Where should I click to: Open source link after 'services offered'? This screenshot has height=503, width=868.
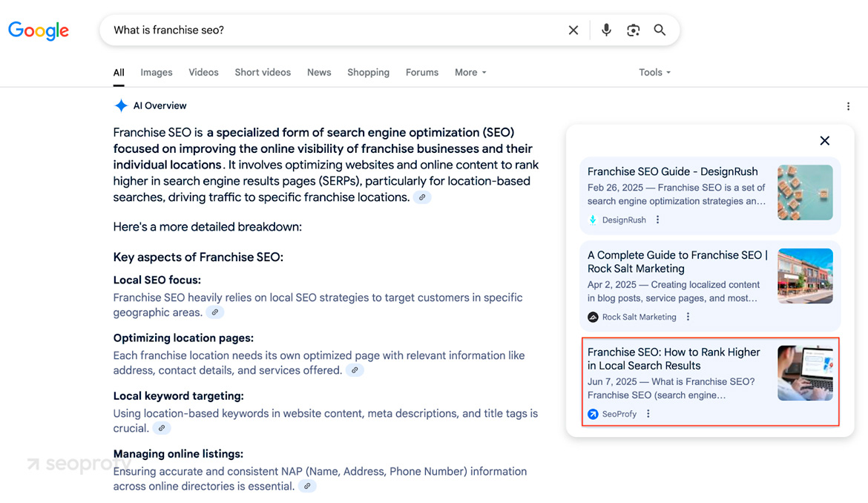click(x=355, y=370)
